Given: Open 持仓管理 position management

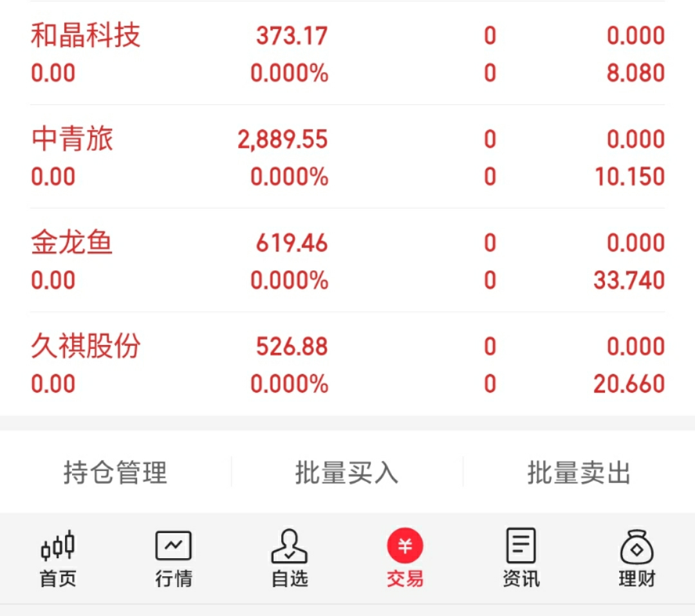Looking at the screenshot, I should pyautogui.click(x=115, y=472).
